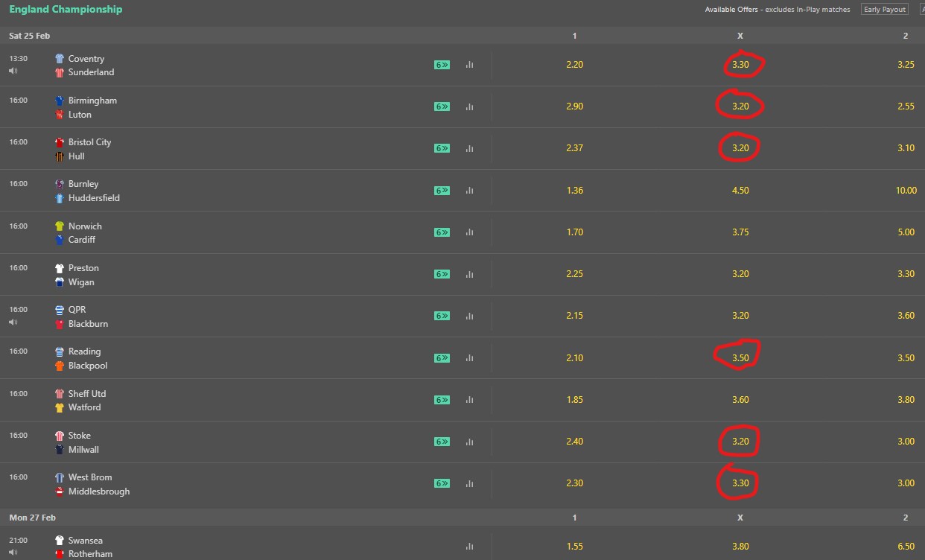Click green 6 more-markets badge for Birmingham match
This screenshot has width=925, height=560.
442,106
